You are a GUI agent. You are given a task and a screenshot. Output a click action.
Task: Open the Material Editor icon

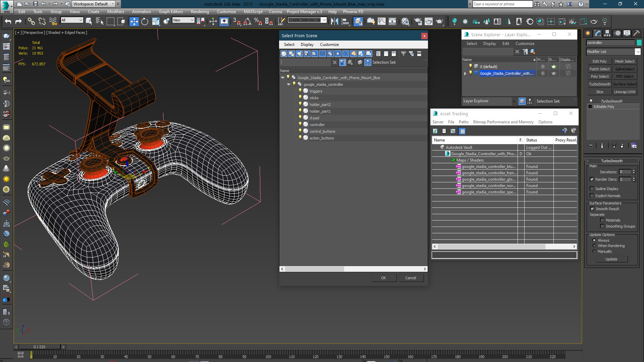(405, 21)
